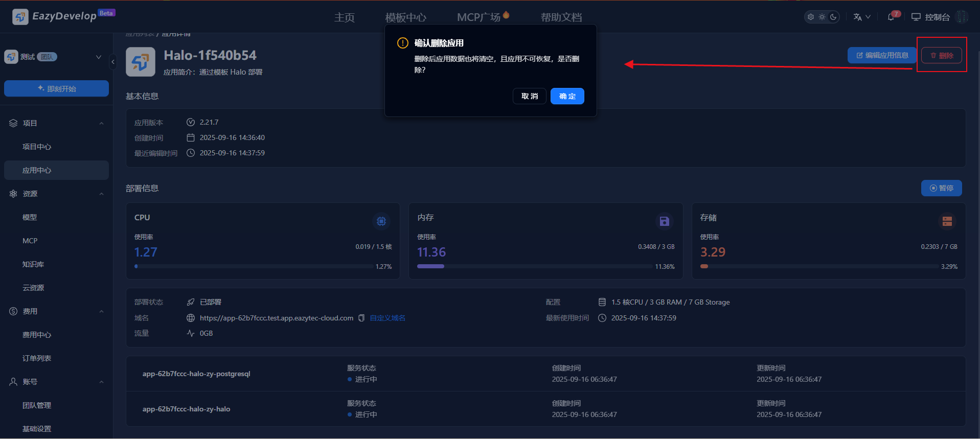Open the 模板中心 top navigation tab

coord(405,17)
